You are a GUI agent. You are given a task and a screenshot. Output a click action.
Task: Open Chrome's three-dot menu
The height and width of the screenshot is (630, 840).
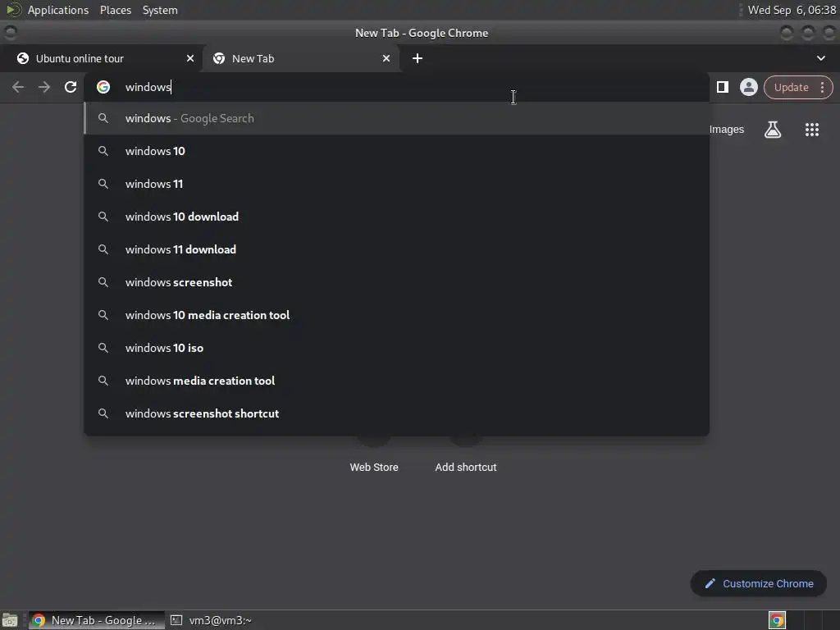(822, 87)
